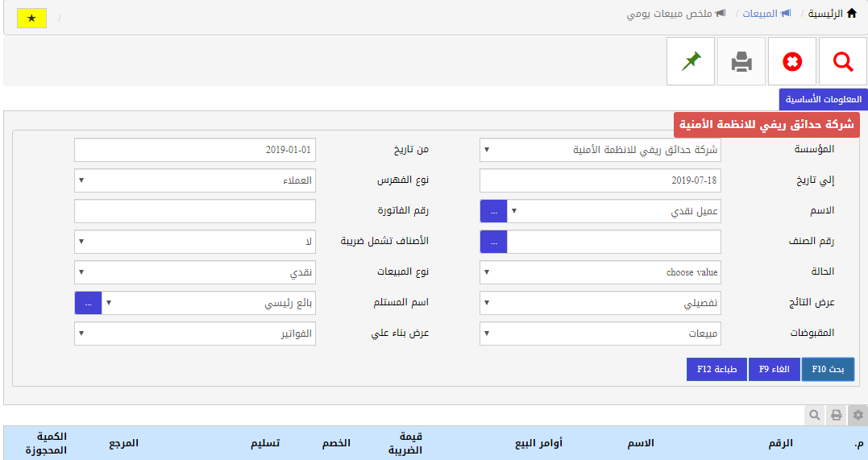The image size is (868, 460).
Task: Click the red cancel circle icon
Action: [792, 61]
